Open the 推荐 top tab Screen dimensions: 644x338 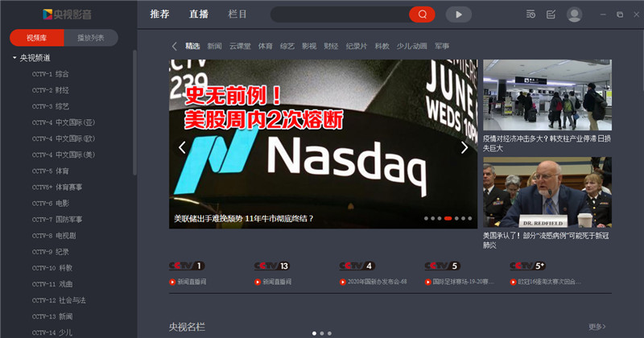159,14
